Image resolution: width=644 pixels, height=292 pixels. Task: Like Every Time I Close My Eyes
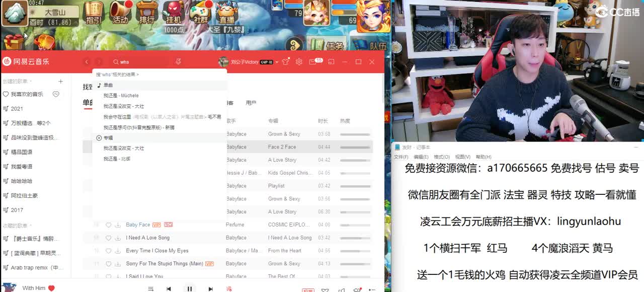108,251
